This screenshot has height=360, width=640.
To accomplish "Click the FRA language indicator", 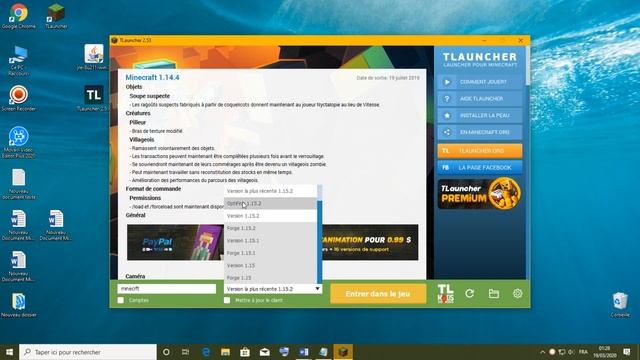I will click(x=583, y=352).
